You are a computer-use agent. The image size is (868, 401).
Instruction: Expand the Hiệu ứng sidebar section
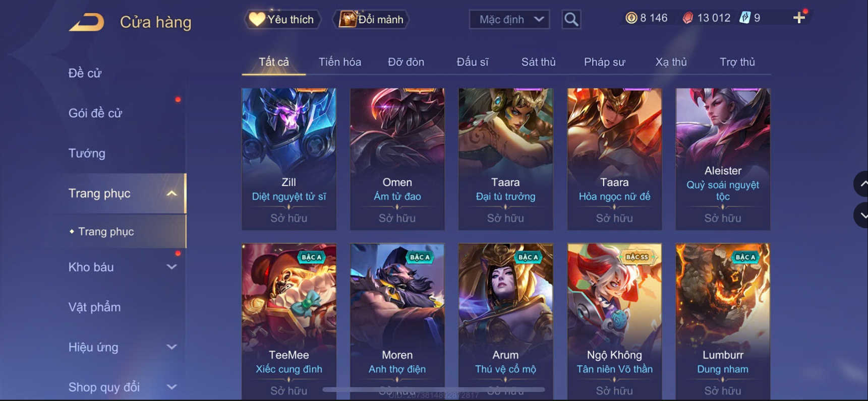click(x=171, y=347)
